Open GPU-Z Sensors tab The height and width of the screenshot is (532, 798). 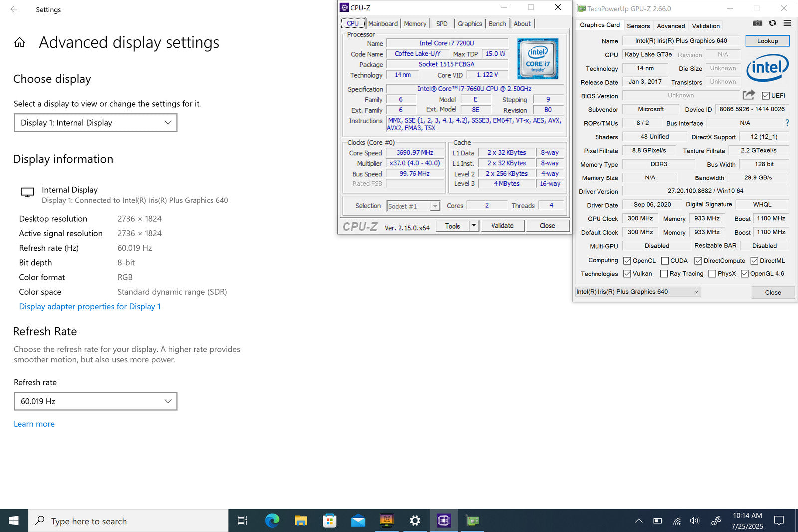pos(638,26)
